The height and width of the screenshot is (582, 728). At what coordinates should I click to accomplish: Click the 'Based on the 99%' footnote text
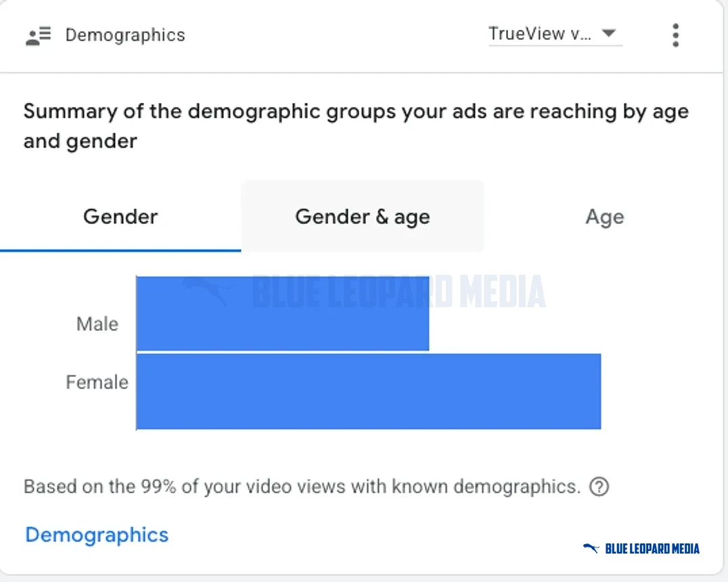302,487
